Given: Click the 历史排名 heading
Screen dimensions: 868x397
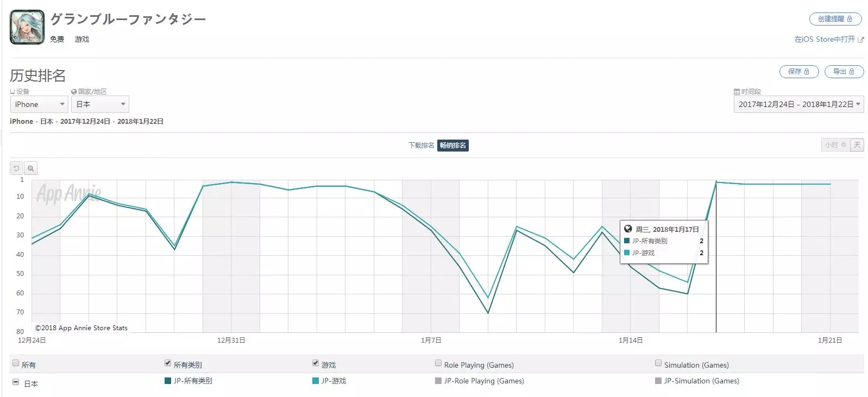Looking at the screenshot, I should pos(38,75).
